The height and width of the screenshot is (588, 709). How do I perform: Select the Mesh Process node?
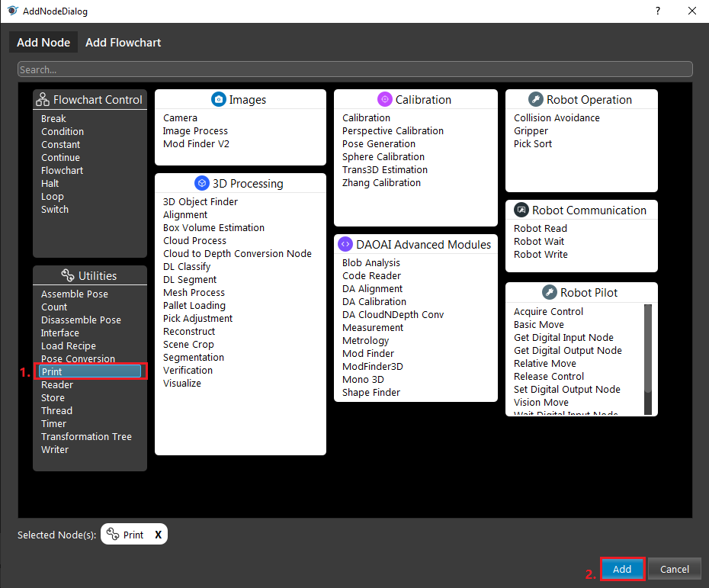(x=194, y=293)
